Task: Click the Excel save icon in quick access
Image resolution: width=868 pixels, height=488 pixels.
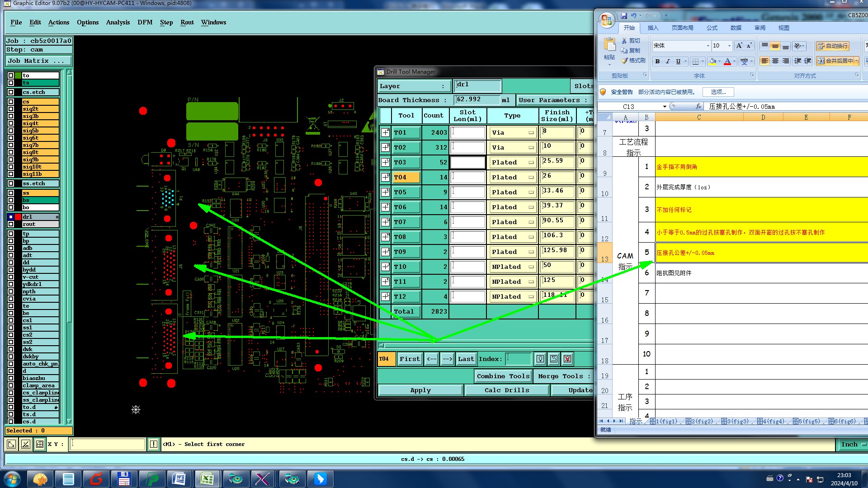Action: click(624, 15)
